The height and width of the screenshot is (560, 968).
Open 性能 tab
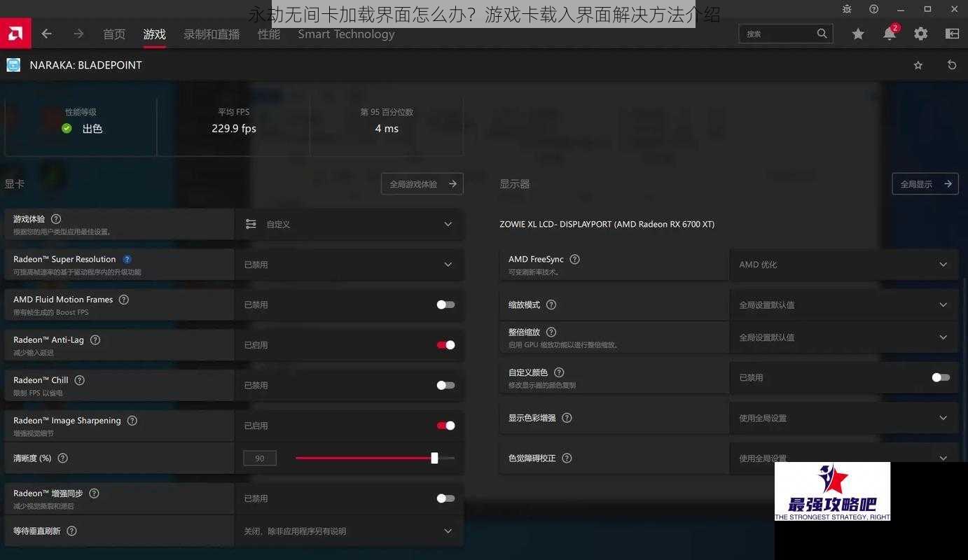pyautogui.click(x=269, y=34)
